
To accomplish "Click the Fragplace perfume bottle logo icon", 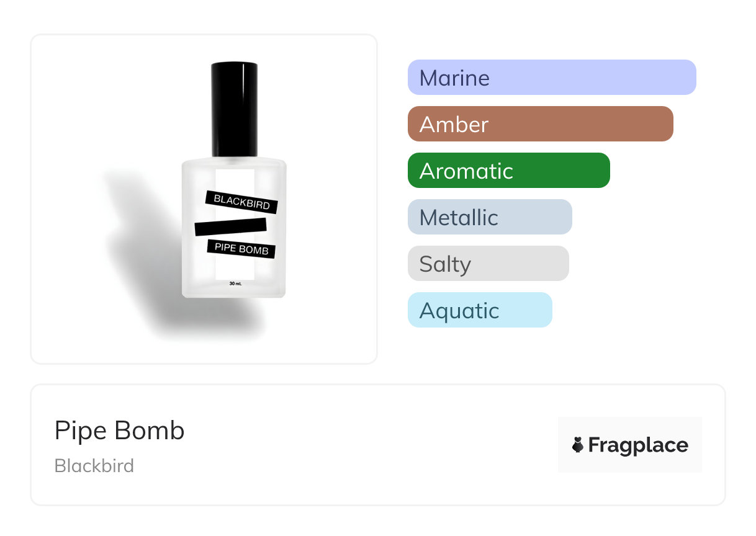I will point(578,445).
